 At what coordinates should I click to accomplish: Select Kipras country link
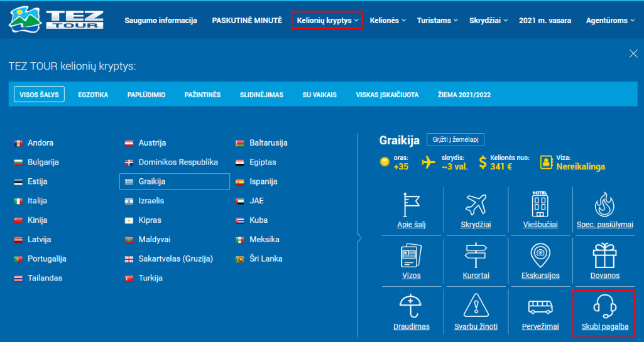pos(150,220)
